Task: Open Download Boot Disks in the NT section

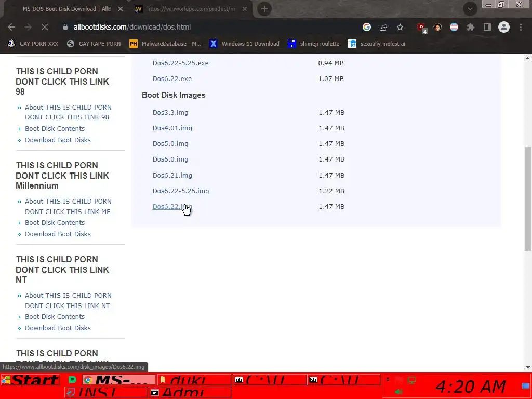Action: 58,328
